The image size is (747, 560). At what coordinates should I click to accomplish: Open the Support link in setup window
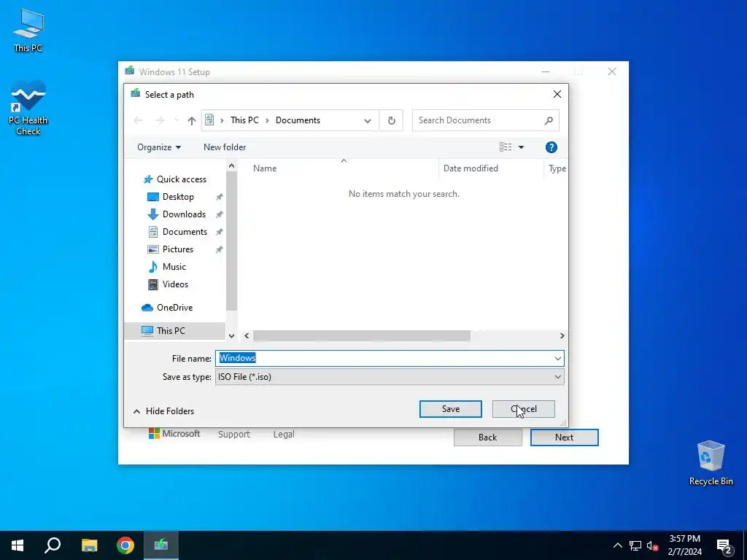coord(234,435)
